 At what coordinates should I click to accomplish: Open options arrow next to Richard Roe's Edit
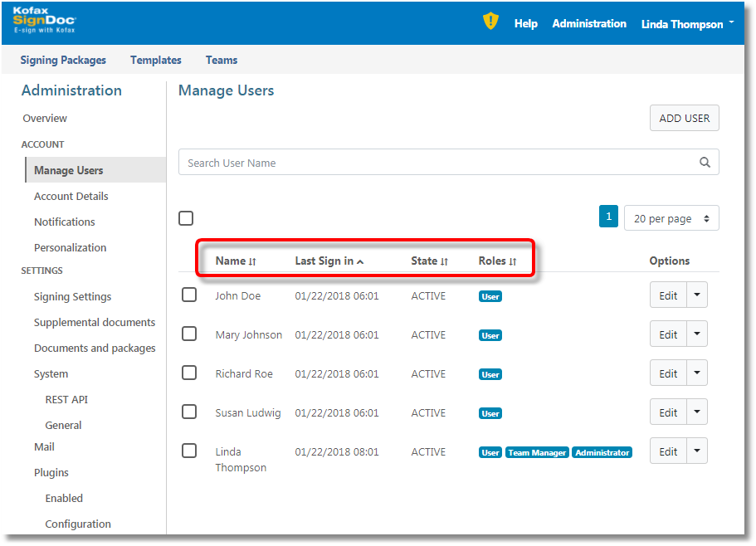coord(697,373)
